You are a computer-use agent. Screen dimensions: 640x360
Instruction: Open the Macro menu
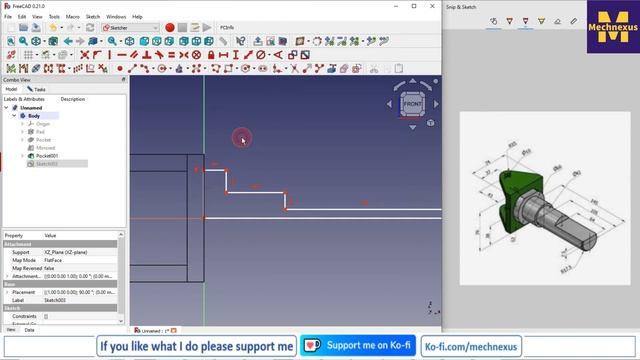click(x=73, y=17)
